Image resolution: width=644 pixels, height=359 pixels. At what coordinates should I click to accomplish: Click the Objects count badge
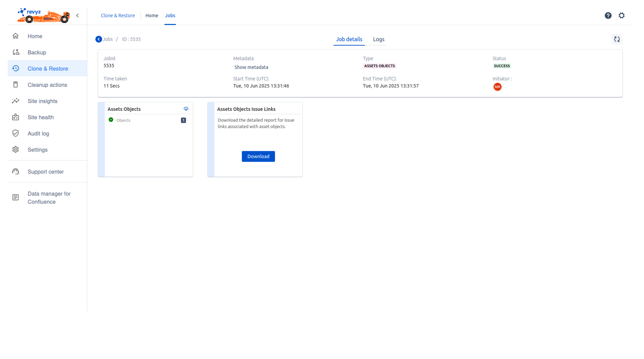[183, 120]
